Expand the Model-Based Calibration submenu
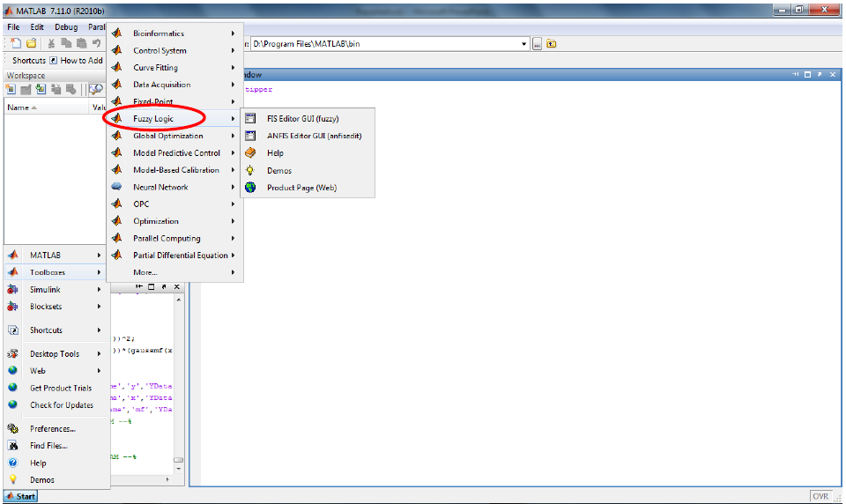This screenshot has width=846, height=504. tap(174, 170)
